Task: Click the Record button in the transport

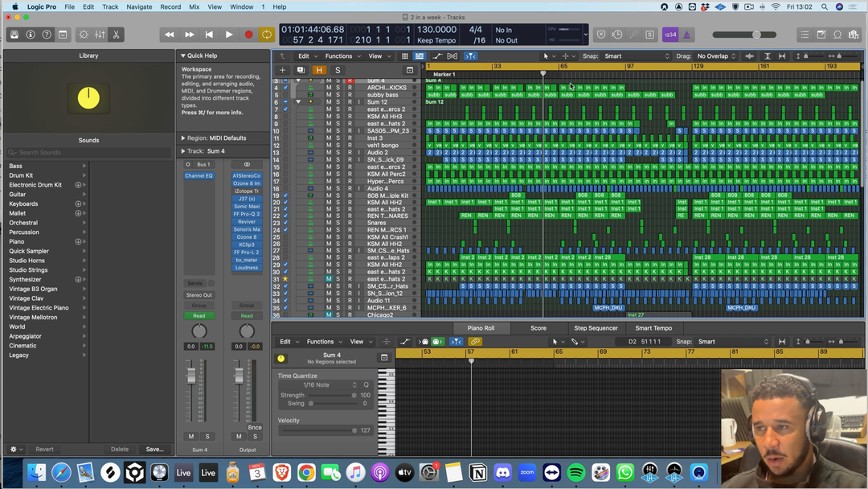Action: (x=248, y=35)
